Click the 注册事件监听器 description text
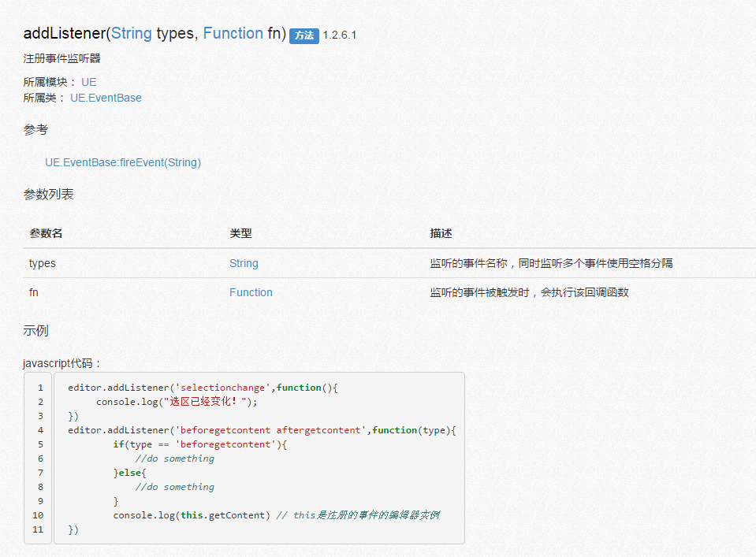This screenshot has width=756, height=557. click(x=61, y=58)
